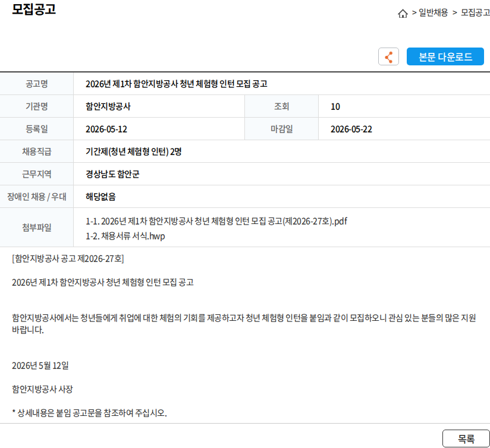Click the 함안지방공사 value in 기관명 row

(108, 106)
